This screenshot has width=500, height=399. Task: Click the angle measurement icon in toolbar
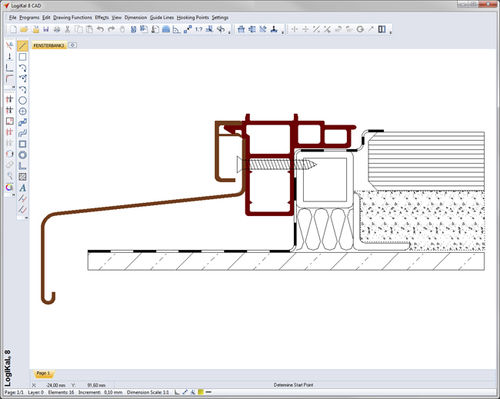pos(176,29)
